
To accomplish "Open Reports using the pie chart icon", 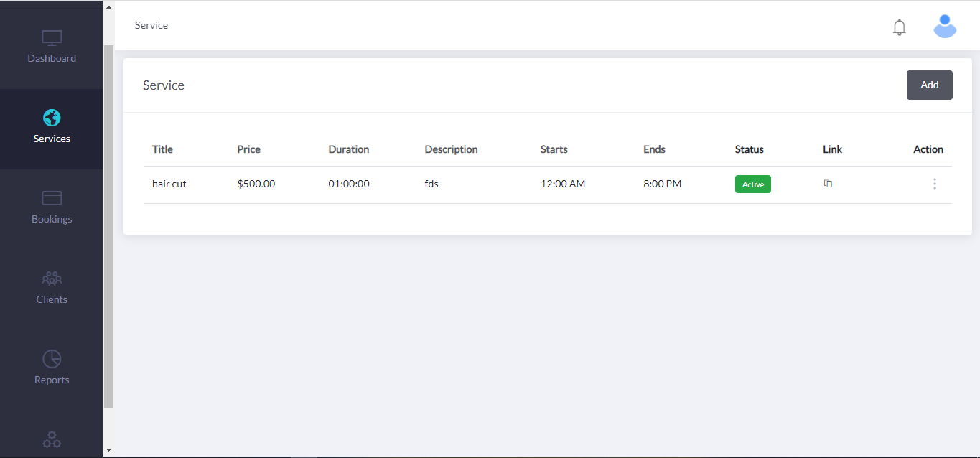I will point(51,358).
